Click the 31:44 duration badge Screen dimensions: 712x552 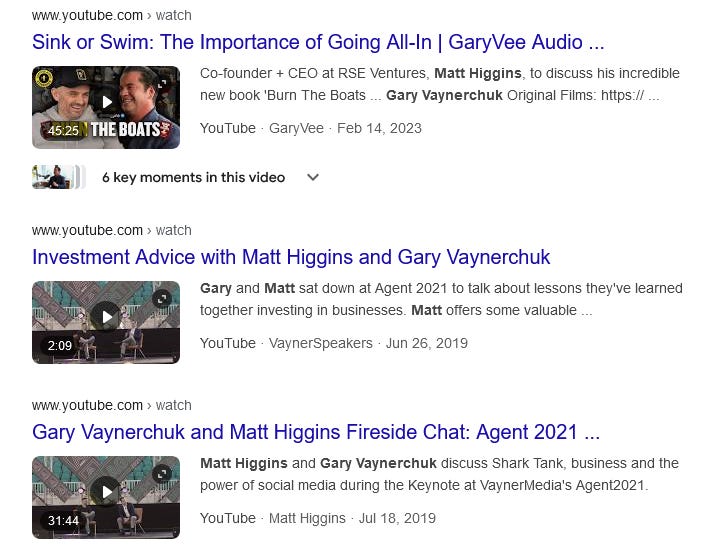click(64, 520)
